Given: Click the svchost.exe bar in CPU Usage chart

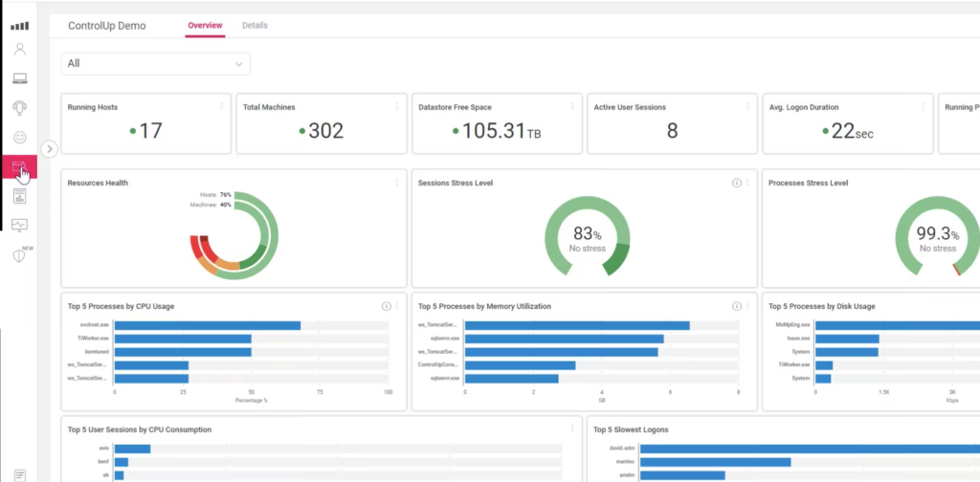Looking at the screenshot, I should click(208, 325).
